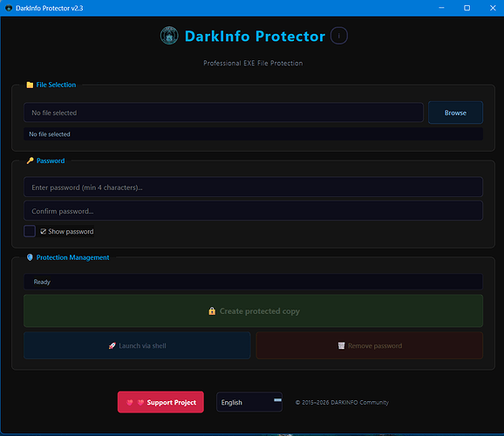Focus the Confirm password field
The height and width of the screenshot is (436, 504).
click(253, 211)
